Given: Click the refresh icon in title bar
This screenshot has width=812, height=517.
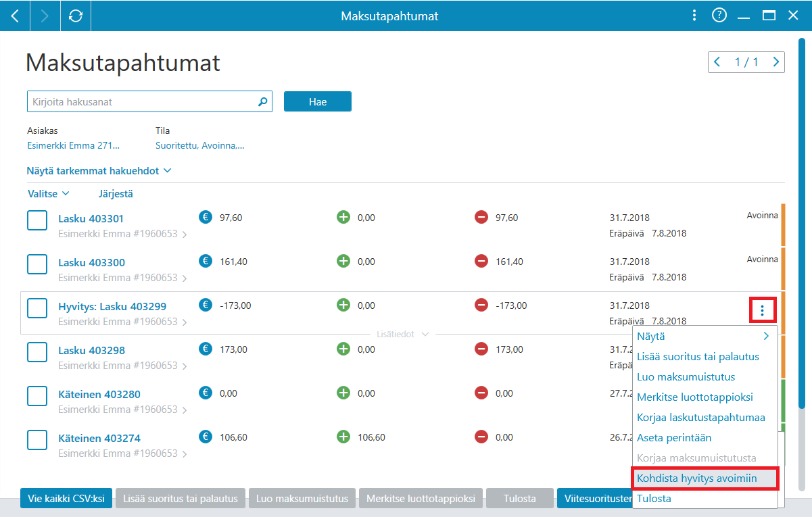Looking at the screenshot, I should point(76,16).
